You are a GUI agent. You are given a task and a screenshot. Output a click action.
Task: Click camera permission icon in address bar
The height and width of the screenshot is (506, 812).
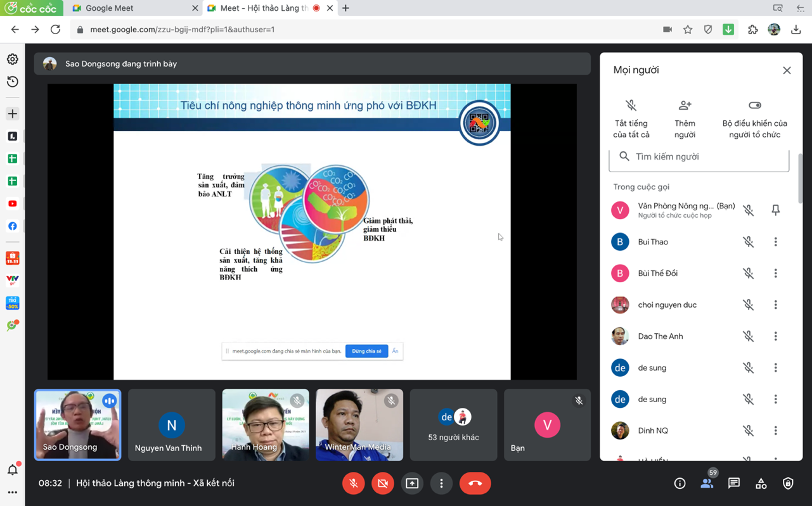coord(667,30)
